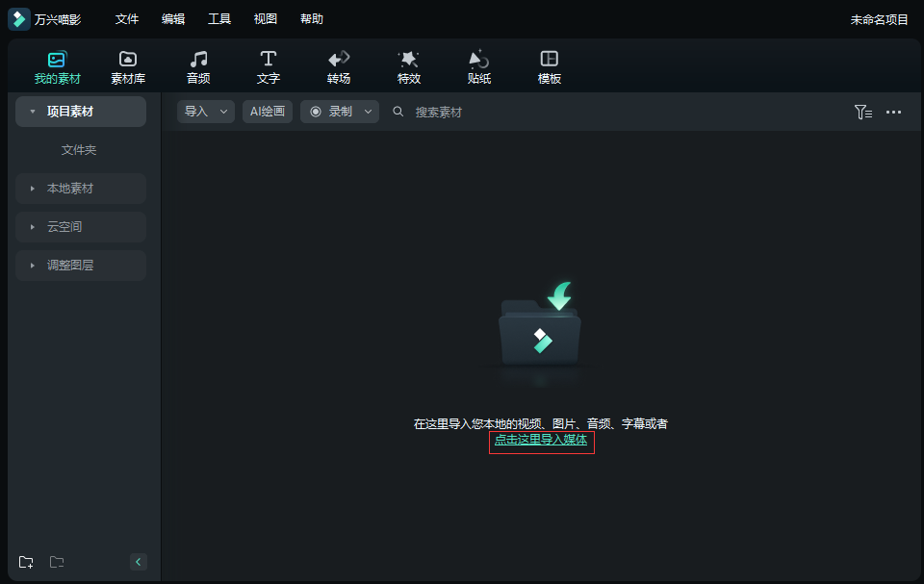Switch to the 音频 audio panel
The height and width of the screenshot is (584, 924).
[198, 67]
